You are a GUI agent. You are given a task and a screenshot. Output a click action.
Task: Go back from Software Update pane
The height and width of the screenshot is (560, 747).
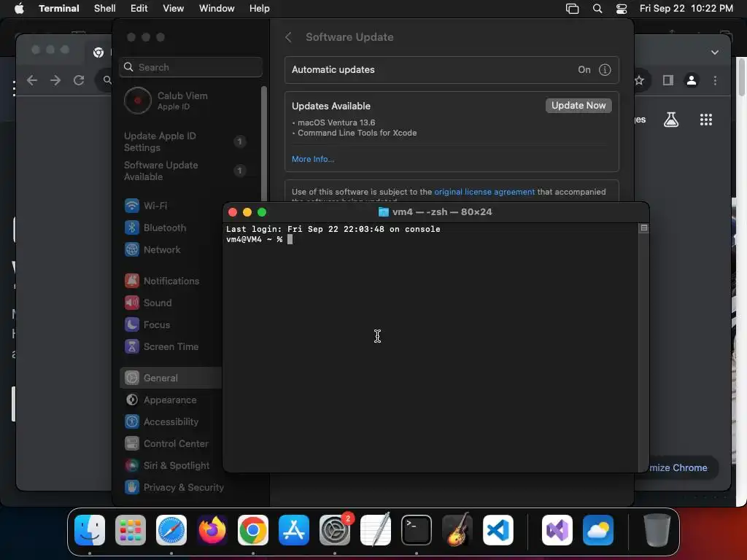tap(288, 37)
